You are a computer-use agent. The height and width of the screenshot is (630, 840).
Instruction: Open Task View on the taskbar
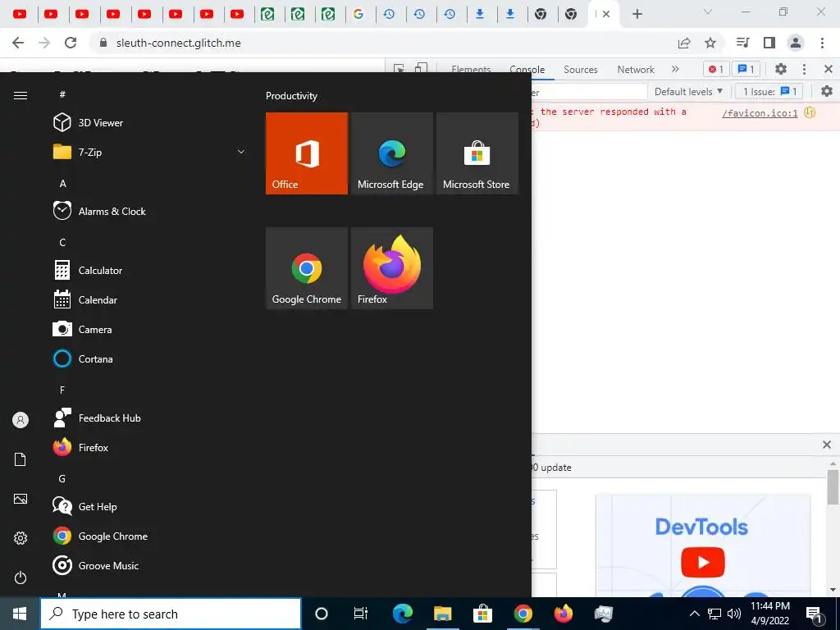tap(361, 614)
